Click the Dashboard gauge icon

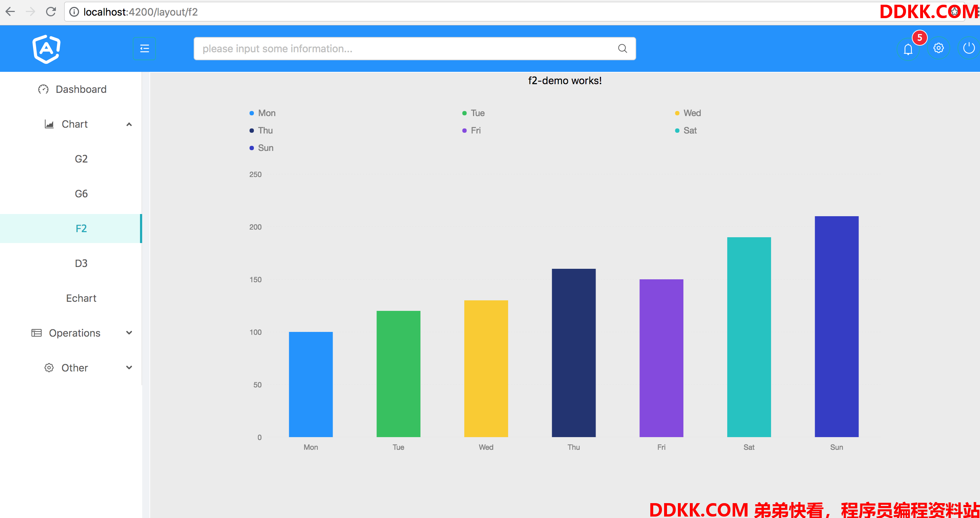click(x=44, y=89)
